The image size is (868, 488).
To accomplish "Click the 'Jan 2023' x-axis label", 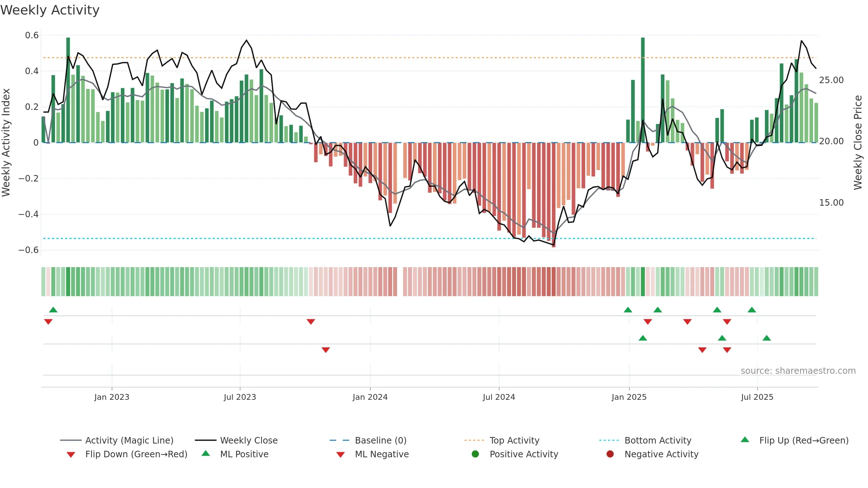I will click(x=112, y=397).
